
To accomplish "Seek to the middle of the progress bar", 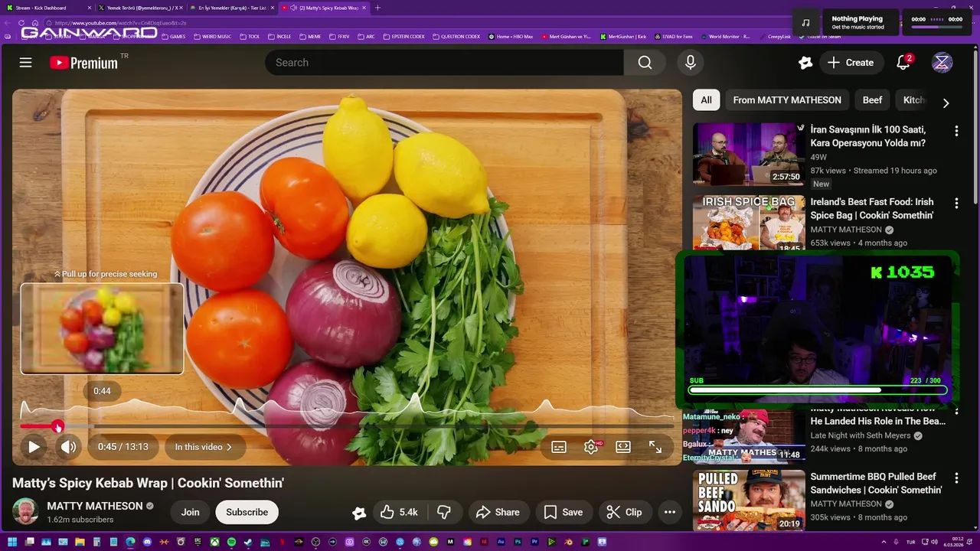I will click(347, 426).
